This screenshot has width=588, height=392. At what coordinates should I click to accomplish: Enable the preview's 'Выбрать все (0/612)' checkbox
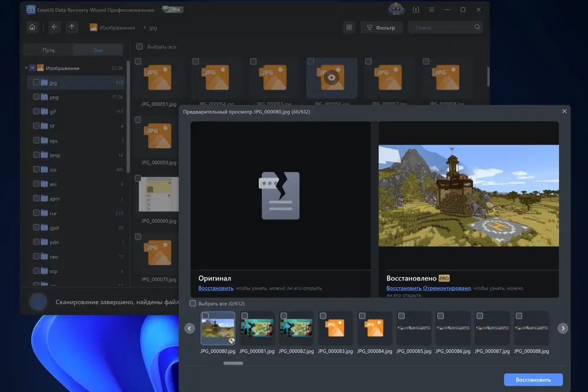(x=193, y=304)
